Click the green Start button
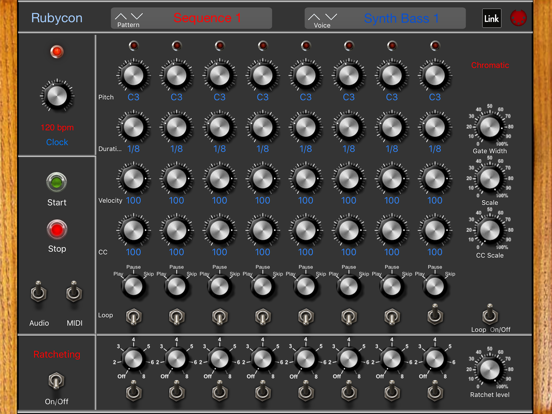This screenshot has width=552, height=414. click(x=57, y=182)
